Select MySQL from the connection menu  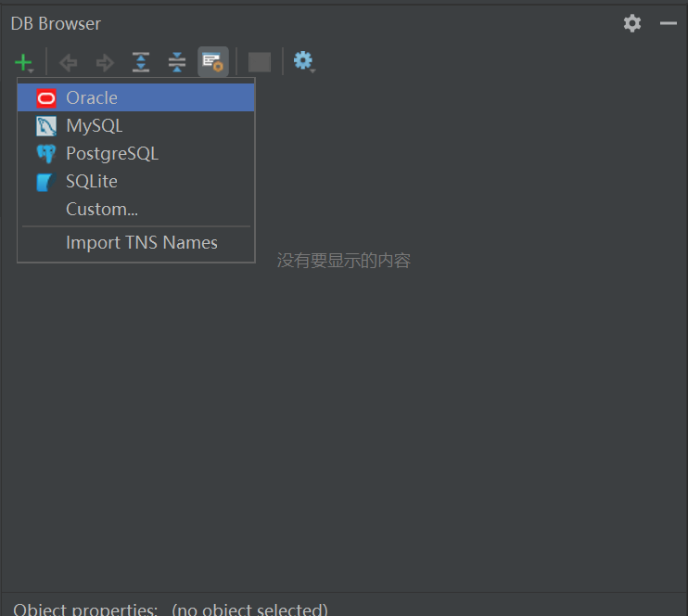(135, 125)
